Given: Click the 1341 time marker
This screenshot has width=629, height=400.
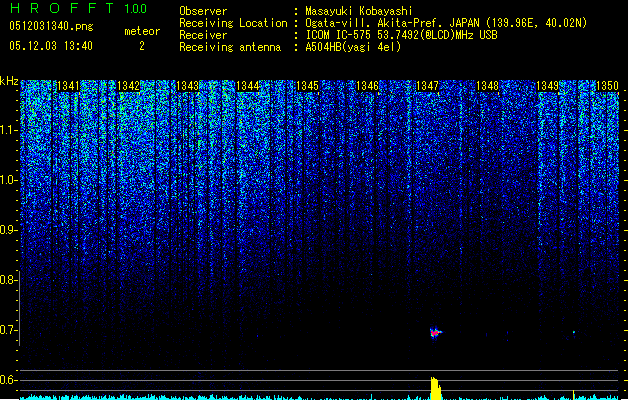Looking at the screenshot, I should tap(69, 86).
